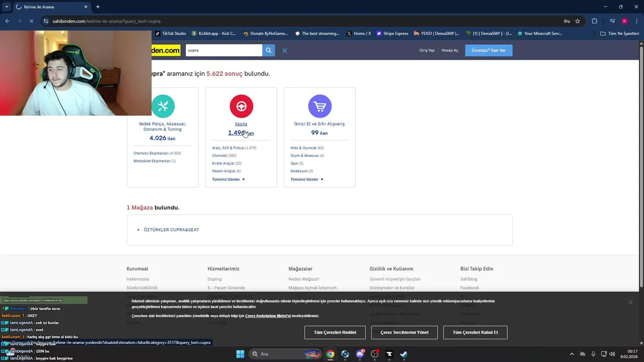Open Doping footer link

point(214,279)
